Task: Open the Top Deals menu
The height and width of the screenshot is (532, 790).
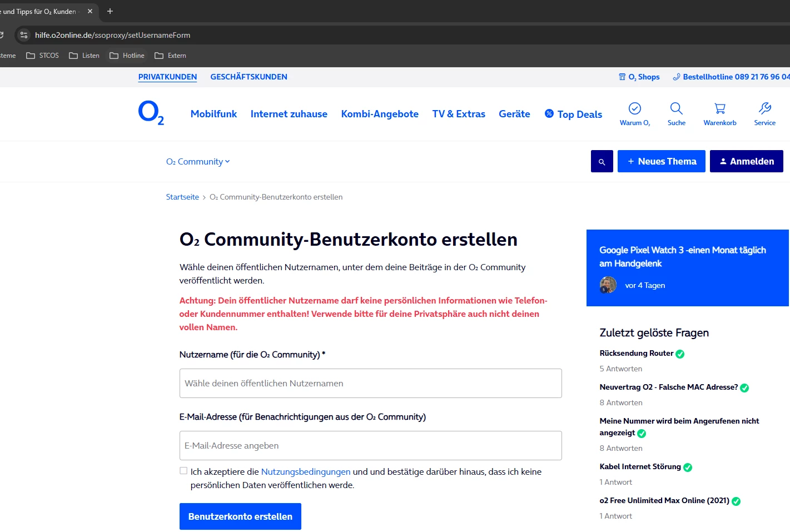Action: [573, 114]
